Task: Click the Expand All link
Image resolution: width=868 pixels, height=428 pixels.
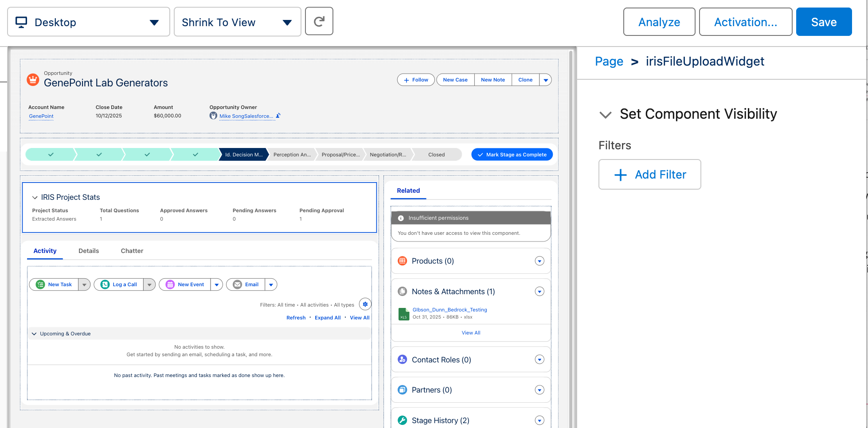Action: pos(328,318)
